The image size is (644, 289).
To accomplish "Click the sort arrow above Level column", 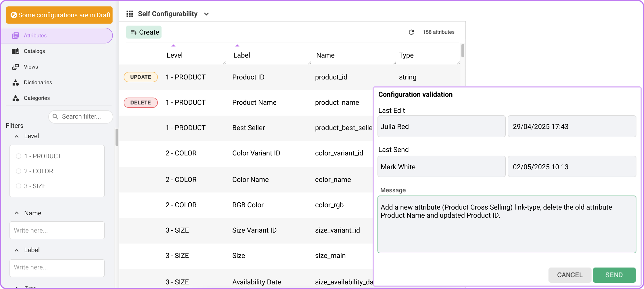I will click(173, 45).
